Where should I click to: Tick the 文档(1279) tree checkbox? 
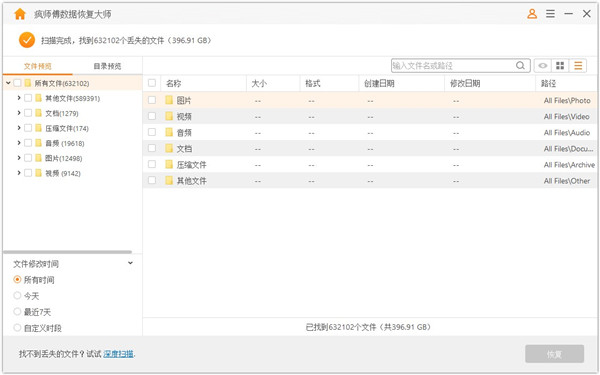(28, 113)
